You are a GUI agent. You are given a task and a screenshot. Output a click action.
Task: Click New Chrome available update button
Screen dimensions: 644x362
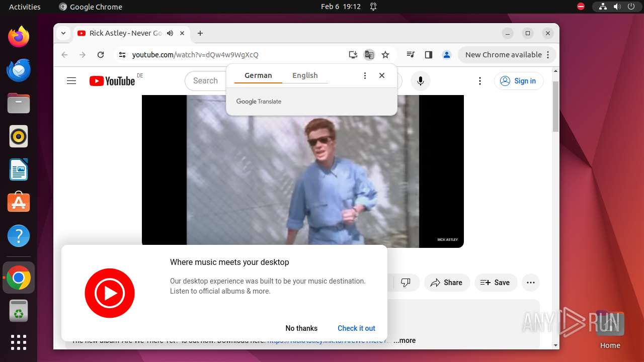[507, 55]
